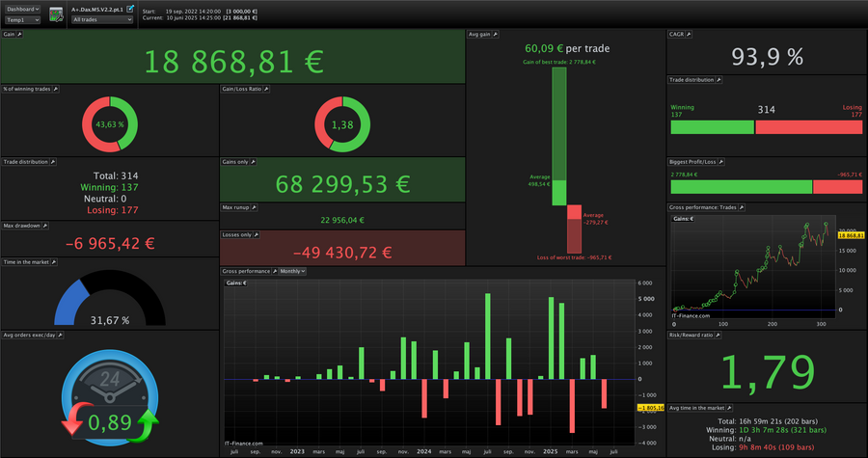The image size is (868, 458).
Task: Open wrench settings for Gain/Loss Ratio panel
Action: pyautogui.click(x=266, y=89)
